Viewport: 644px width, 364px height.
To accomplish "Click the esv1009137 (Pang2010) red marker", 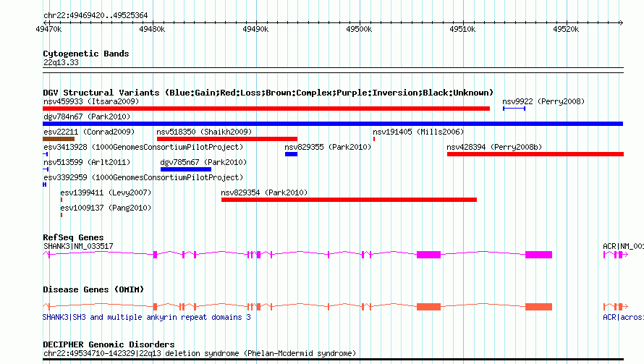I will pyautogui.click(x=62, y=215).
